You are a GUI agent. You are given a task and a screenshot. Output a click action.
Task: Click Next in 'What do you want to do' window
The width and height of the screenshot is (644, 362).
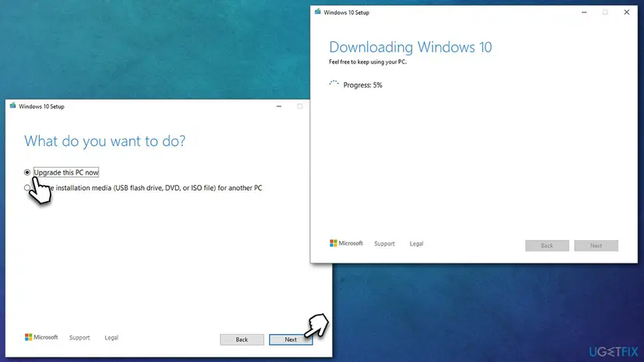point(291,339)
